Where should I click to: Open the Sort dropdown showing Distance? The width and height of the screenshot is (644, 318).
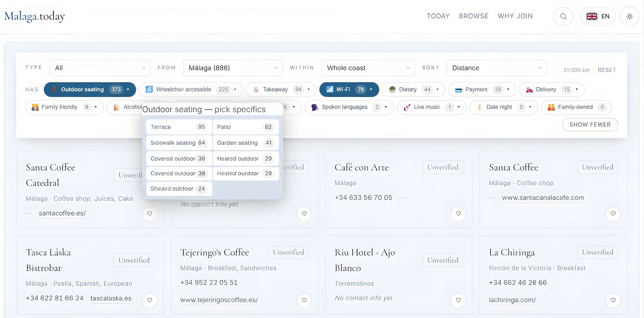click(497, 68)
